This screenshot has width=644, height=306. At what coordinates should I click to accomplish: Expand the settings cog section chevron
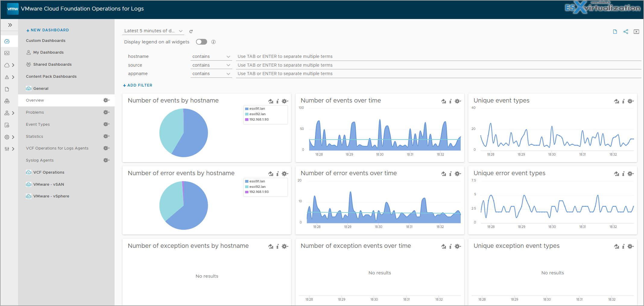[13, 137]
